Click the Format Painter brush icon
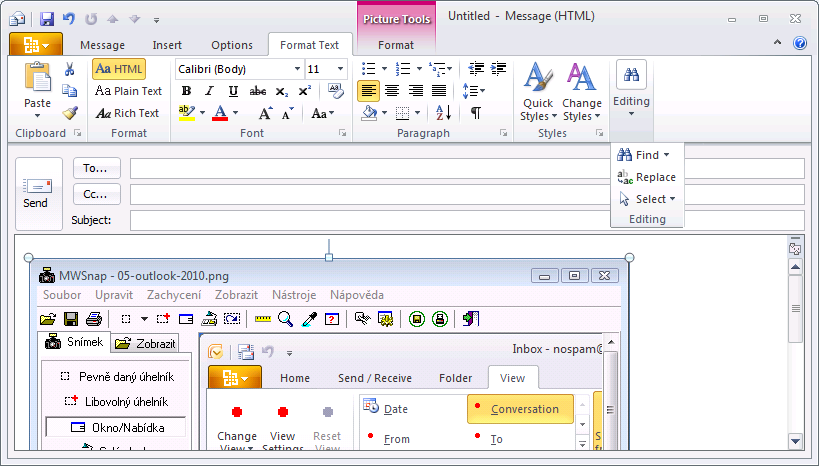 click(x=69, y=113)
